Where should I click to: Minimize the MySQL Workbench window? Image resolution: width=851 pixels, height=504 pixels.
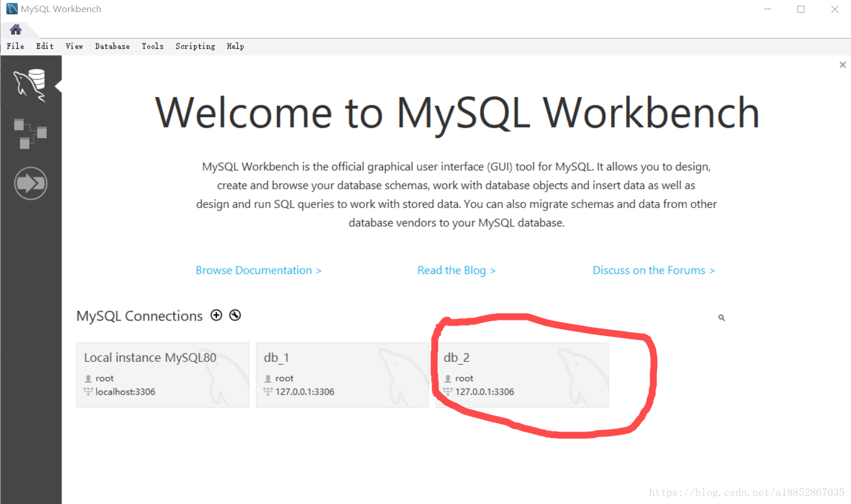(x=768, y=9)
